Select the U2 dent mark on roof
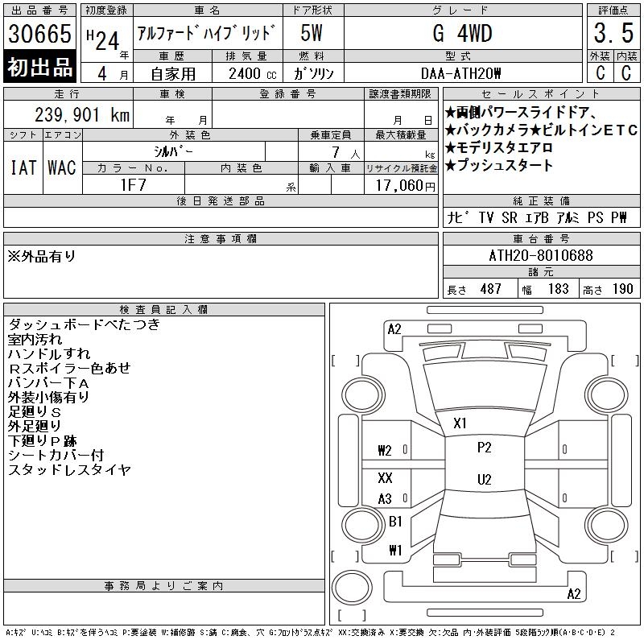644x644 pixels. point(484,480)
